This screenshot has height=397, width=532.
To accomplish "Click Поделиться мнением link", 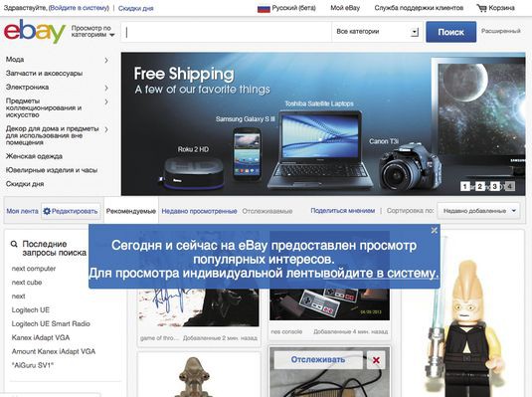I will tap(343, 211).
